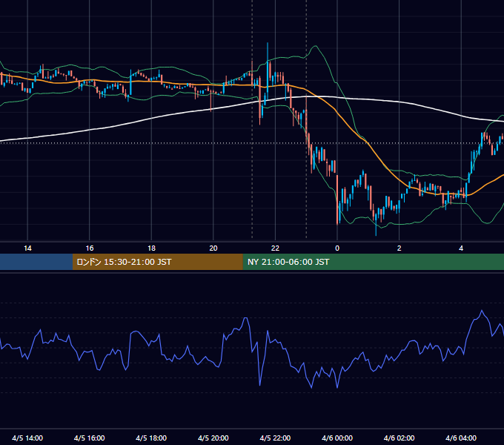Select the London 15:30-21:00 JST session band
This screenshot has width=504, height=445.
157,262
